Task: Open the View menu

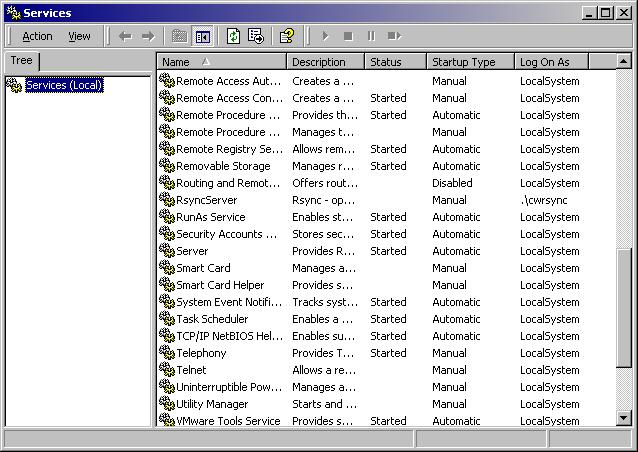Action: pyautogui.click(x=79, y=36)
